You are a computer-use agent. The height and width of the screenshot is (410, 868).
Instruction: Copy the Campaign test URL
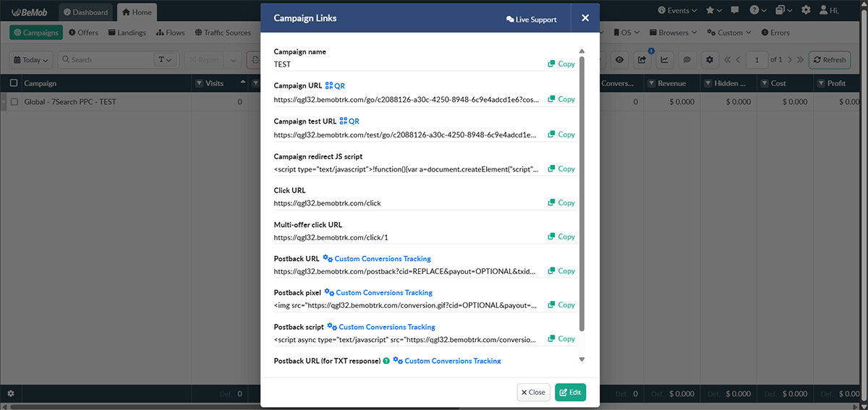click(561, 134)
